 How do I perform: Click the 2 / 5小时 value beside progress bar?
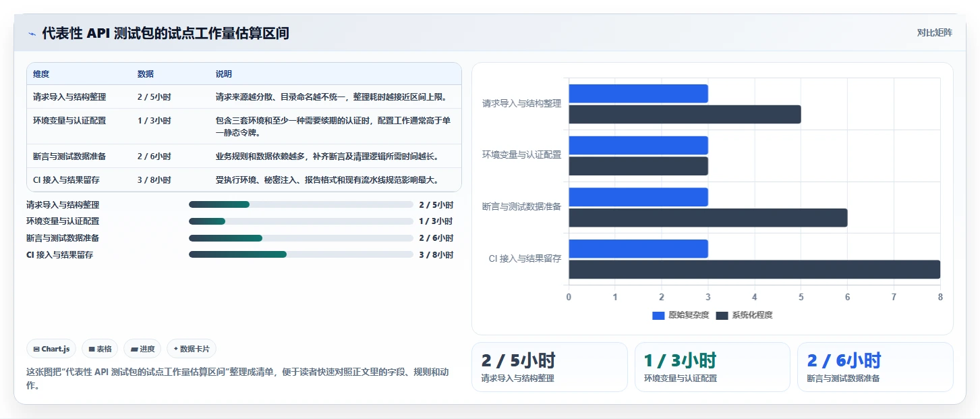click(x=436, y=204)
